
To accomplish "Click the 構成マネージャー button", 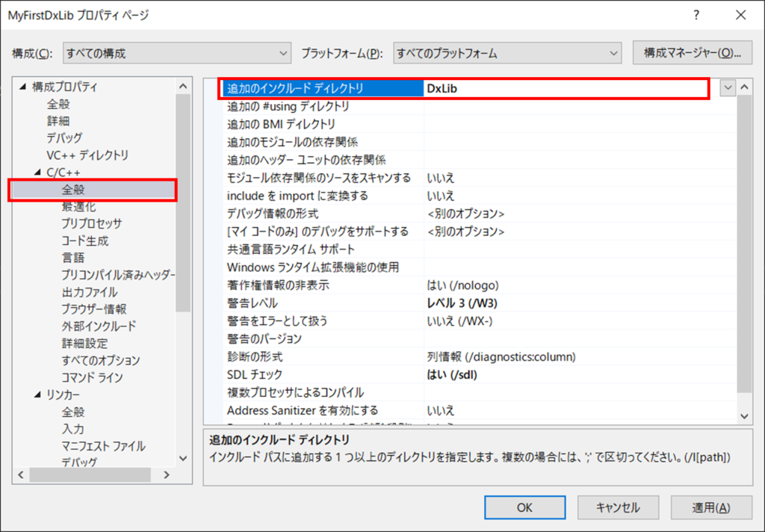I will pos(691,53).
